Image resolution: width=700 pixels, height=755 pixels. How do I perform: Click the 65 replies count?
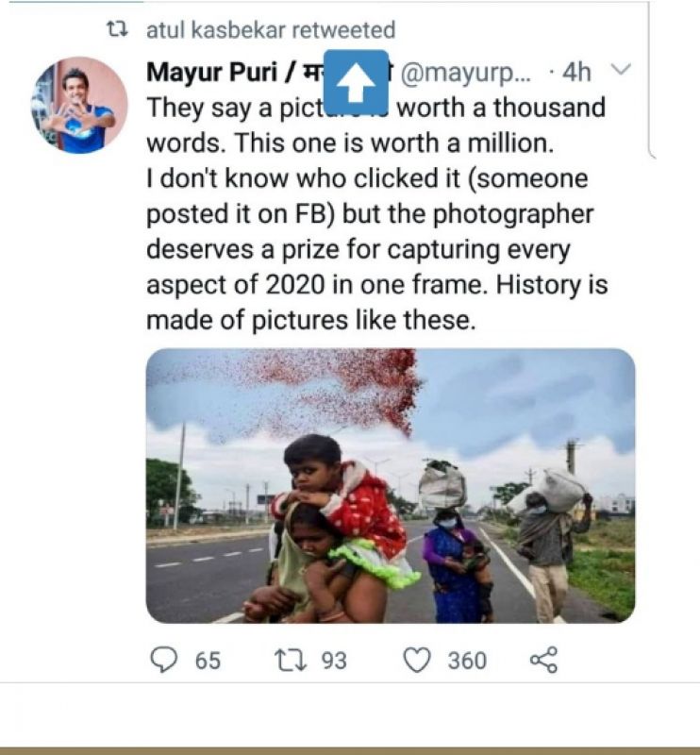208,661
